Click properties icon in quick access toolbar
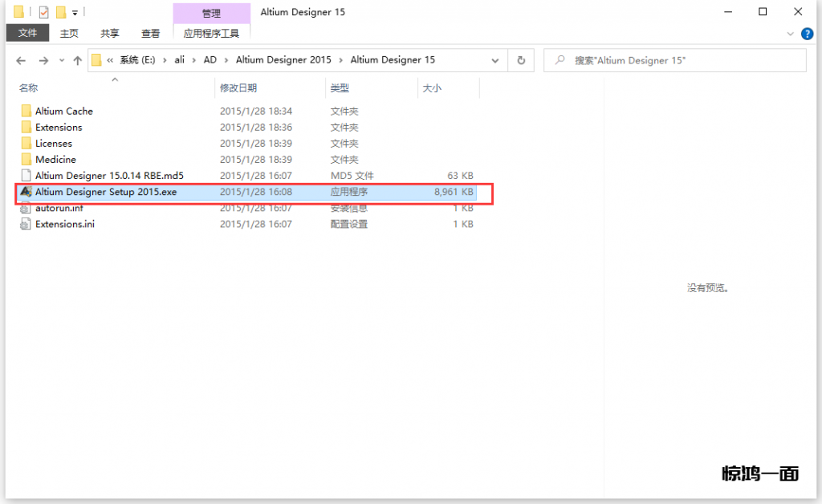This screenshot has width=822, height=504. tap(43, 12)
